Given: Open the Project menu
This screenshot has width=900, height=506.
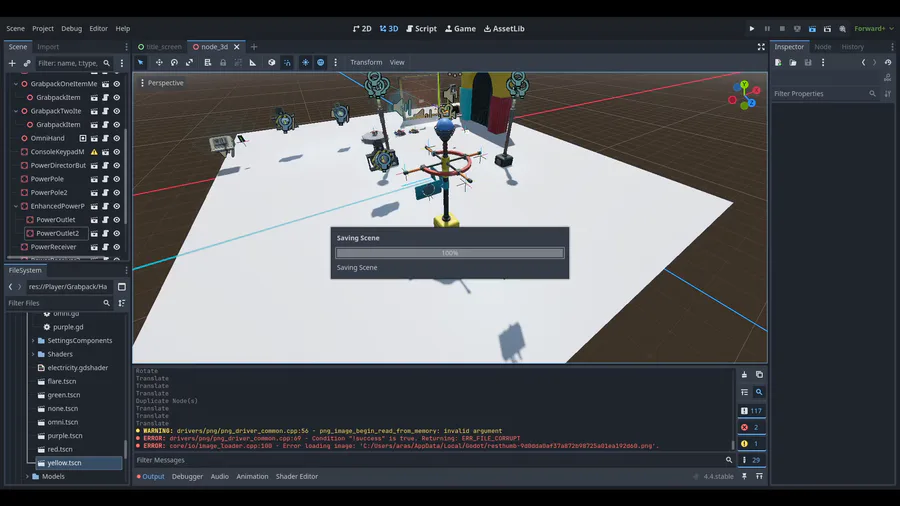Looking at the screenshot, I should click(43, 29).
